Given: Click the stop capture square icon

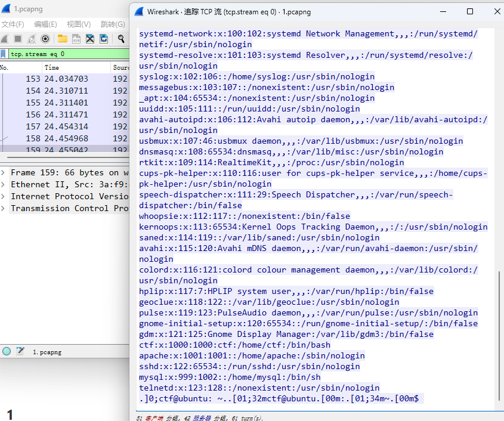Looking at the screenshot, I should (x=18, y=39).
